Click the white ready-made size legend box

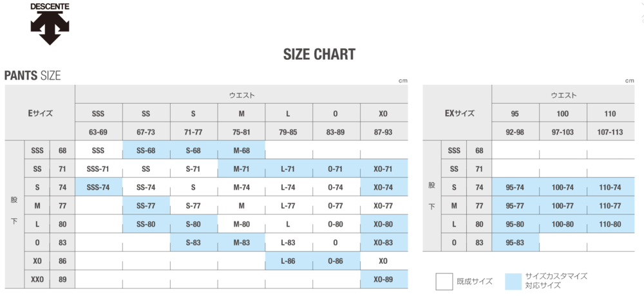(444, 281)
